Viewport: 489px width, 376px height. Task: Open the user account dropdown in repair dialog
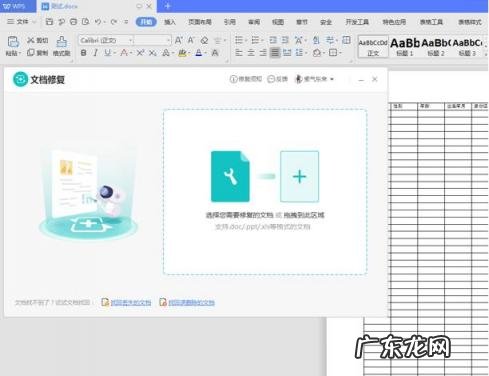pyautogui.click(x=332, y=79)
